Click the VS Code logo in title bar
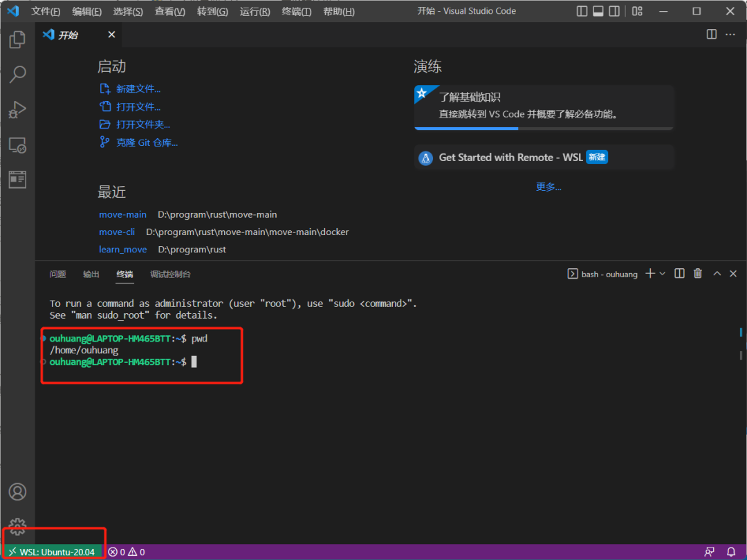The height and width of the screenshot is (560, 747). 13,10
